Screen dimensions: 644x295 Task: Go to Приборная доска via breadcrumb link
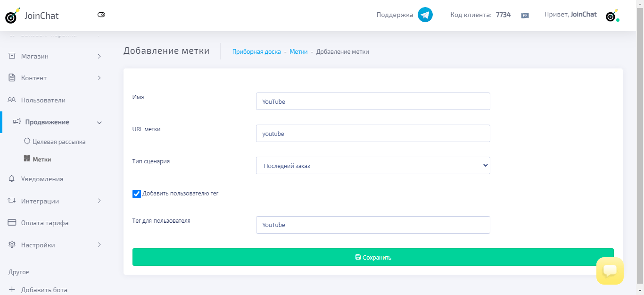coord(257,51)
